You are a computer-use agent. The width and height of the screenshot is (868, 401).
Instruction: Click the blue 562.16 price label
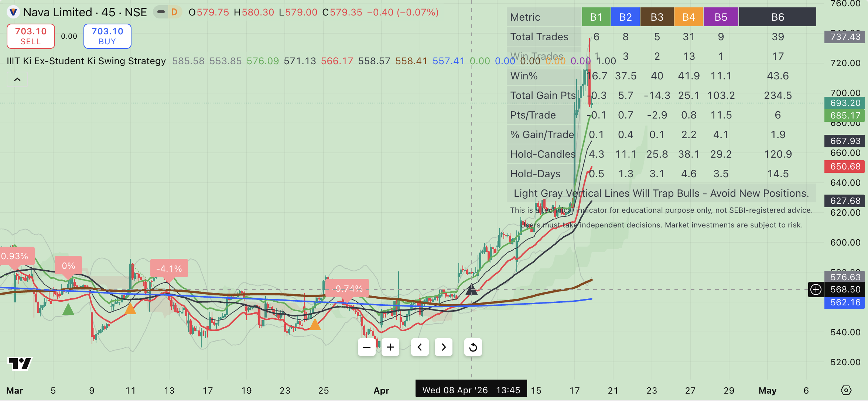845,302
